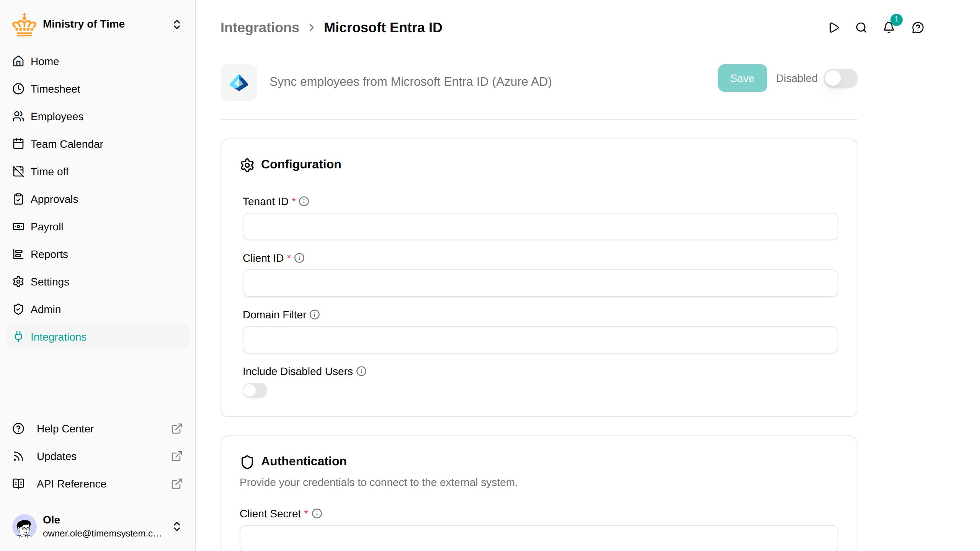Image resolution: width=980 pixels, height=551 pixels.
Task: Open Help Center link
Action: (98, 429)
